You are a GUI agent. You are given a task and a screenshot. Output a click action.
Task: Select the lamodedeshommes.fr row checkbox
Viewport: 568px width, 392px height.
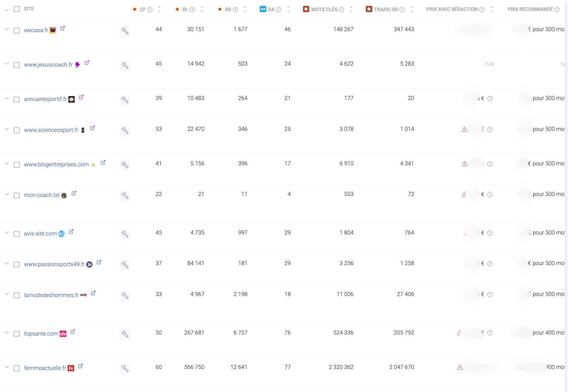point(16,295)
